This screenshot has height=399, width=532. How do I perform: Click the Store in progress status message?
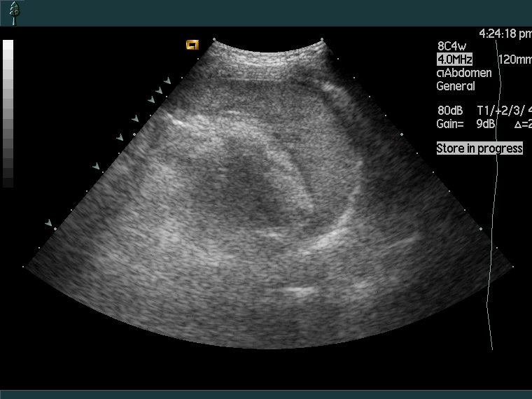pos(479,148)
